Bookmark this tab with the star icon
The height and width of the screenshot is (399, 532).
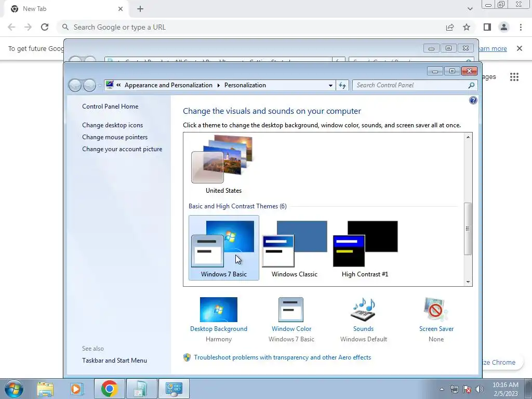pos(467,27)
